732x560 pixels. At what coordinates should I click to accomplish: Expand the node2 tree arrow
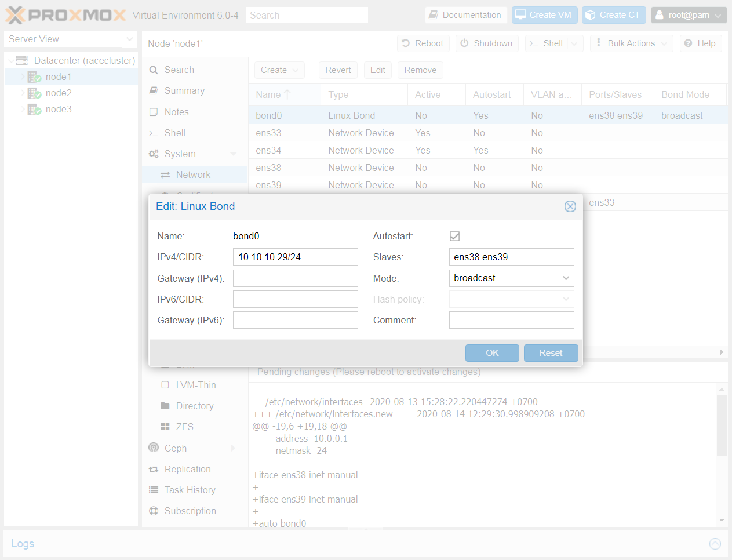[x=23, y=93]
